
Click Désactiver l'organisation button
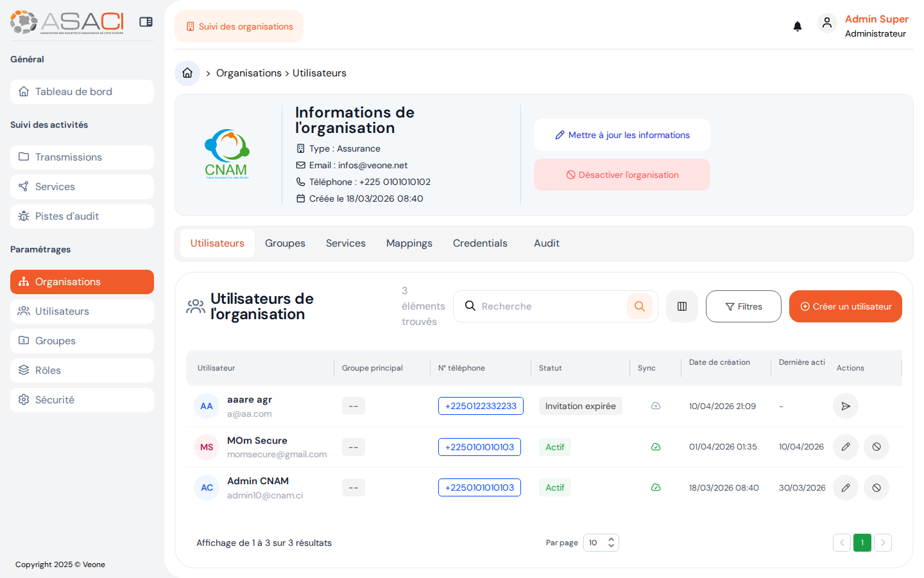point(621,174)
